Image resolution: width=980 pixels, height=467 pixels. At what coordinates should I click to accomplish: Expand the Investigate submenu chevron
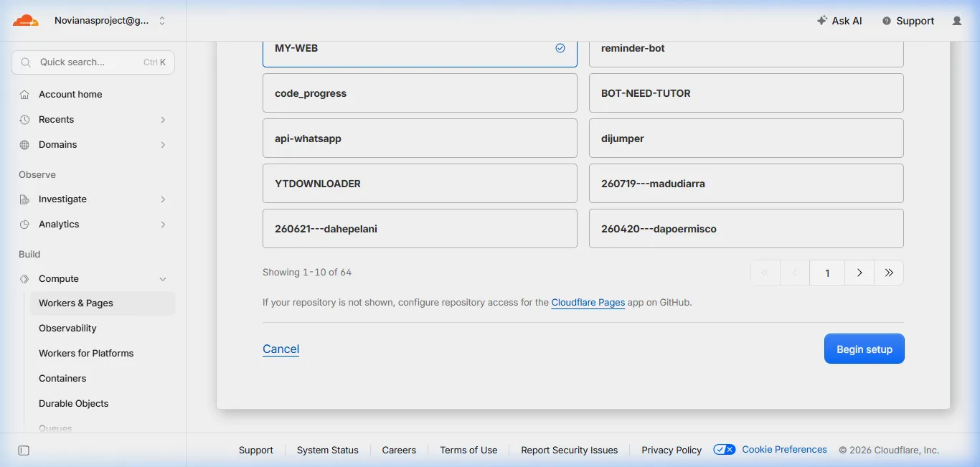pyautogui.click(x=163, y=199)
